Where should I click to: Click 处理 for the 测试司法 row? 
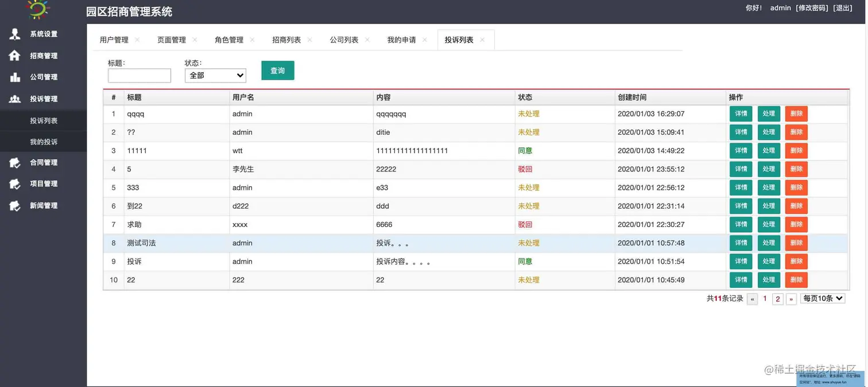tap(769, 243)
